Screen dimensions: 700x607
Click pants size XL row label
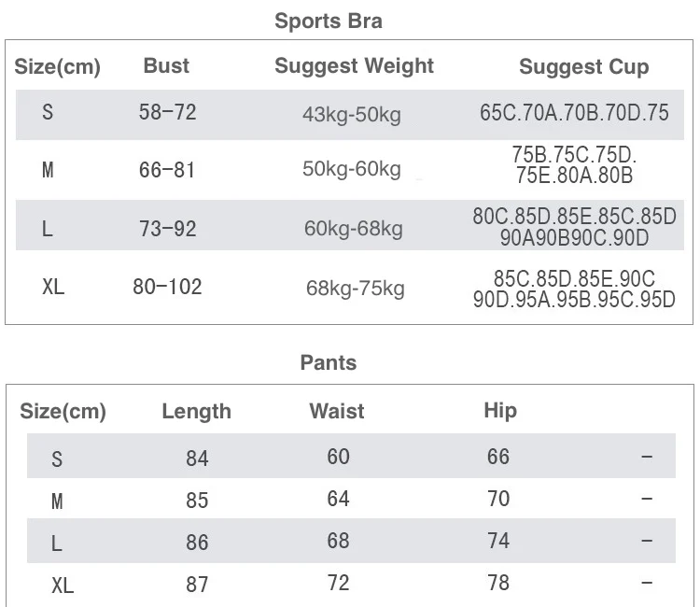tap(63, 586)
